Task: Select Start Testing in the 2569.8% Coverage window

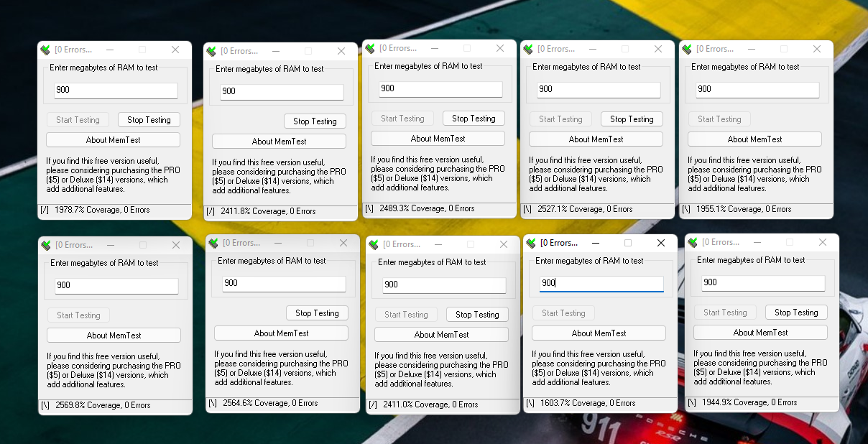Action: [x=78, y=315]
